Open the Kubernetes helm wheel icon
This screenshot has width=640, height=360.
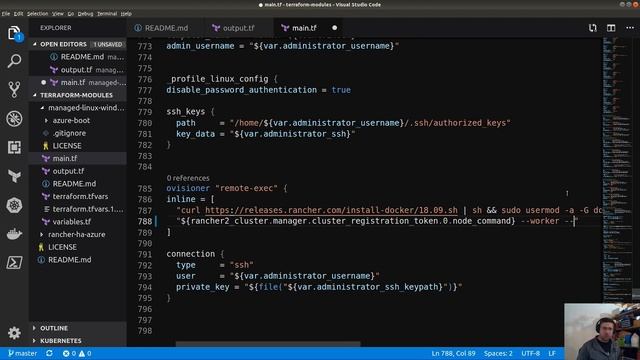tap(14, 205)
